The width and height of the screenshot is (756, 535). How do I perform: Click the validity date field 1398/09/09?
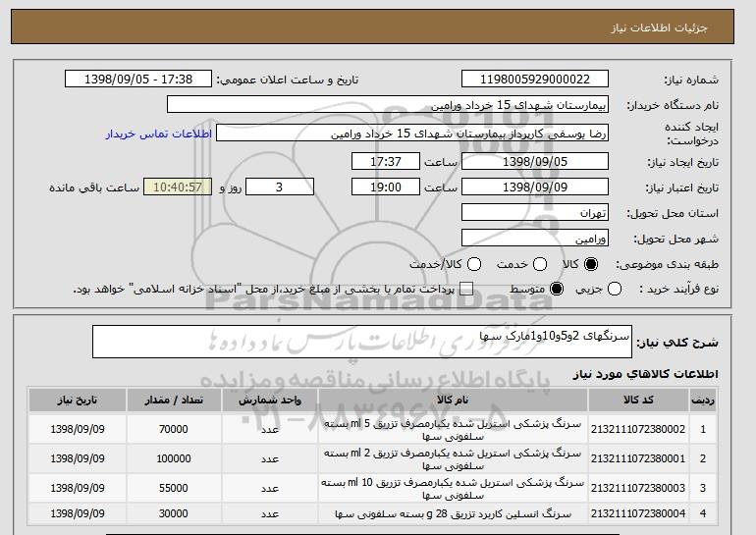point(535,187)
